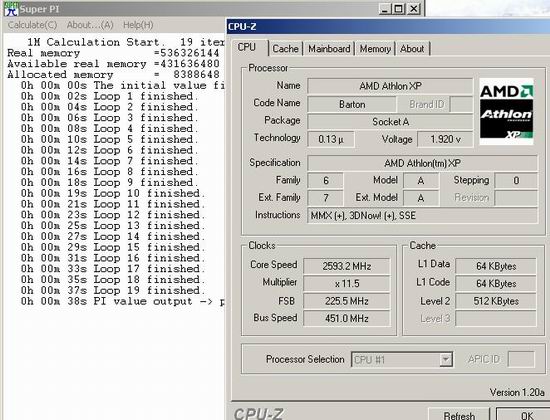
Task: Click the L1 Data value 64 KBytes
Action: pos(496,266)
